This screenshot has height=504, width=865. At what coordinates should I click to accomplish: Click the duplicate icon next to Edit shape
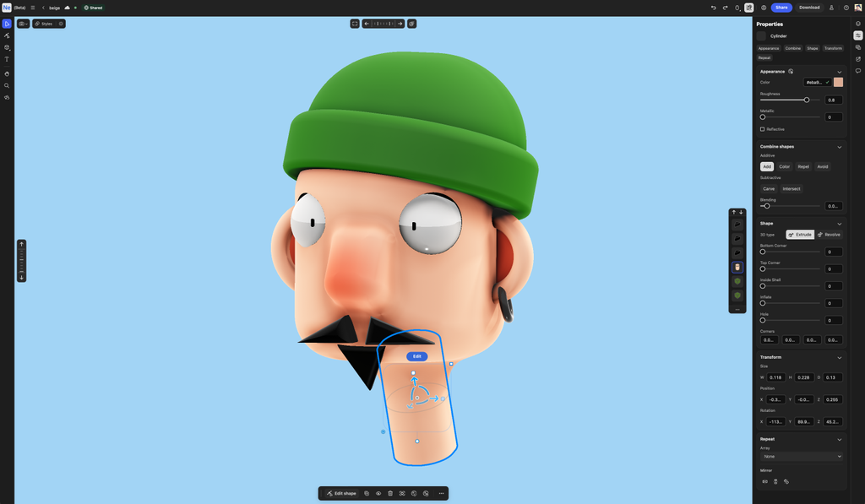(x=367, y=493)
